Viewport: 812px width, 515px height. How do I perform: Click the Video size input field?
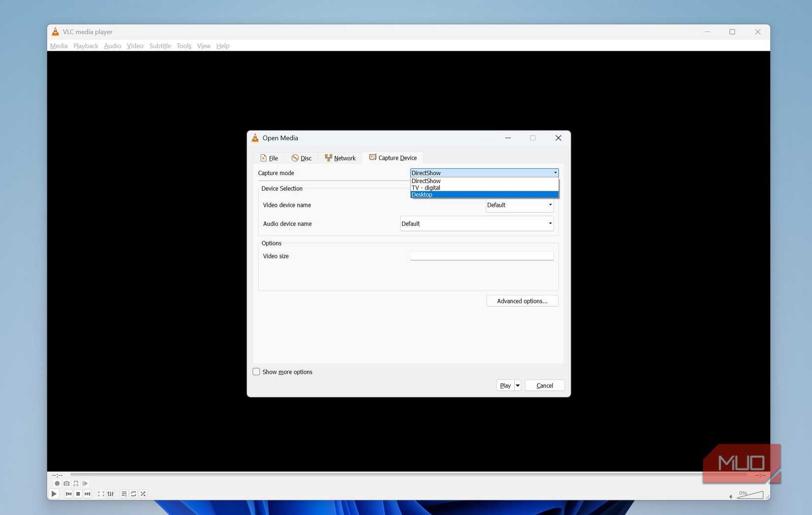click(x=482, y=256)
